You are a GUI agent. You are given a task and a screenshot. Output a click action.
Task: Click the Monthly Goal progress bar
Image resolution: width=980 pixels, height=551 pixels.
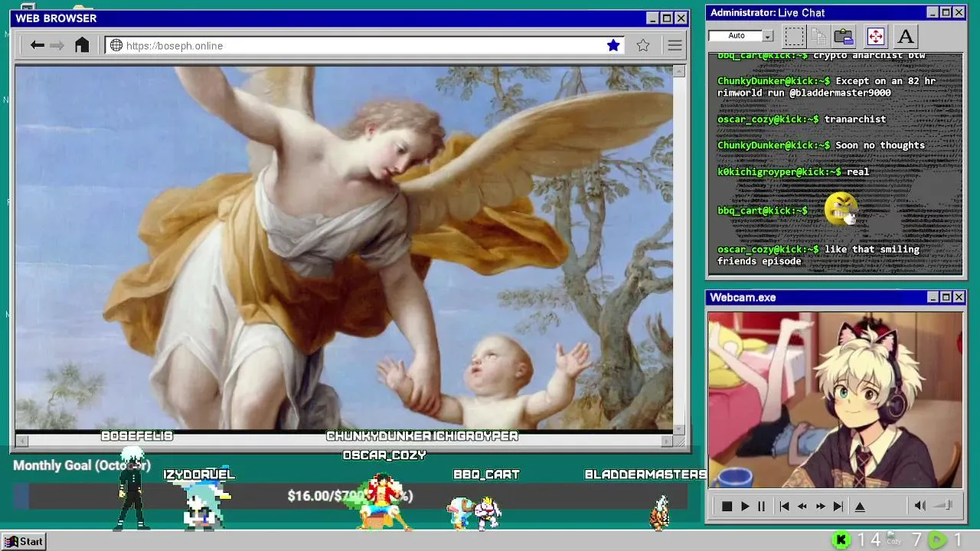(x=350, y=496)
